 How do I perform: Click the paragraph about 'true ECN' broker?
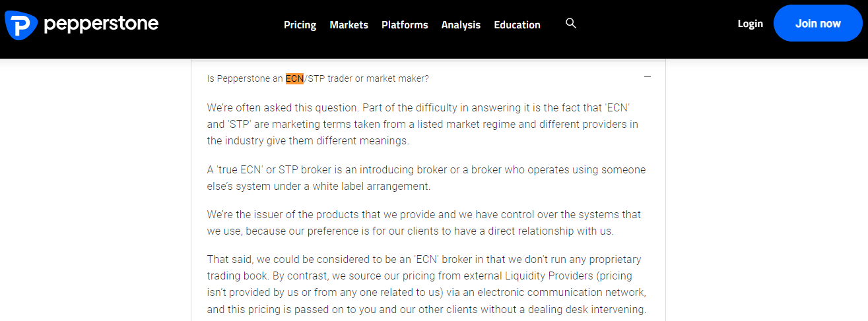[426, 178]
